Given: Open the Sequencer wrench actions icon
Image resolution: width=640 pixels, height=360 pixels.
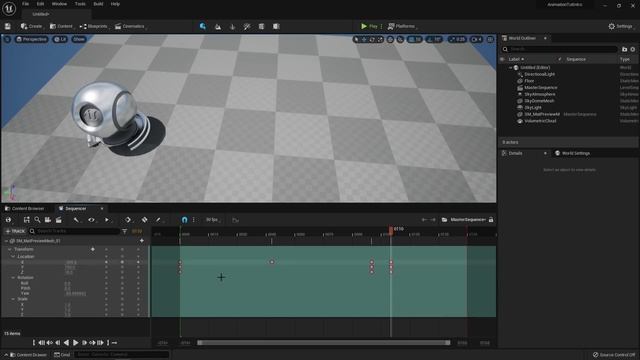Looking at the screenshot, I should pyautogui.click(x=76, y=220).
